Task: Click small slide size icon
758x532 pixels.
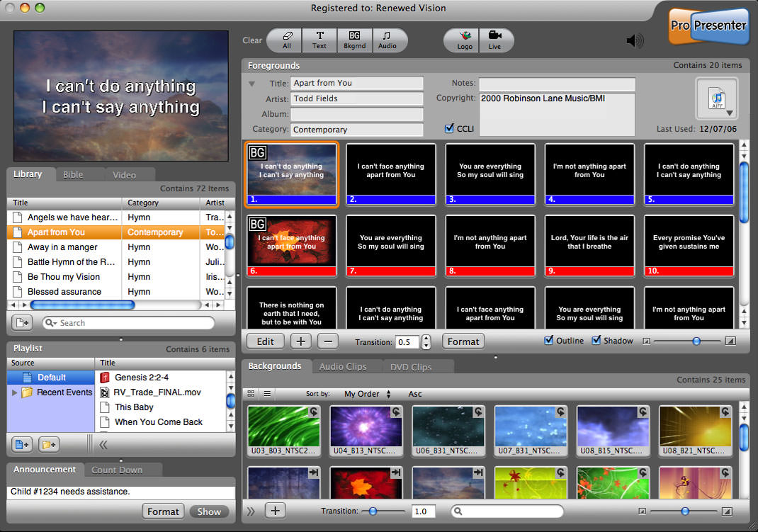Action: click(646, 341)
